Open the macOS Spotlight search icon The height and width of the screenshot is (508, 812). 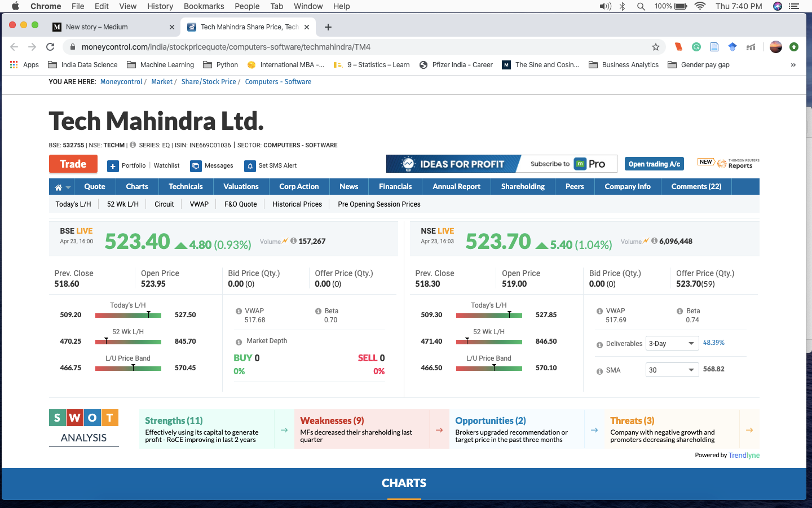(641, 6)
